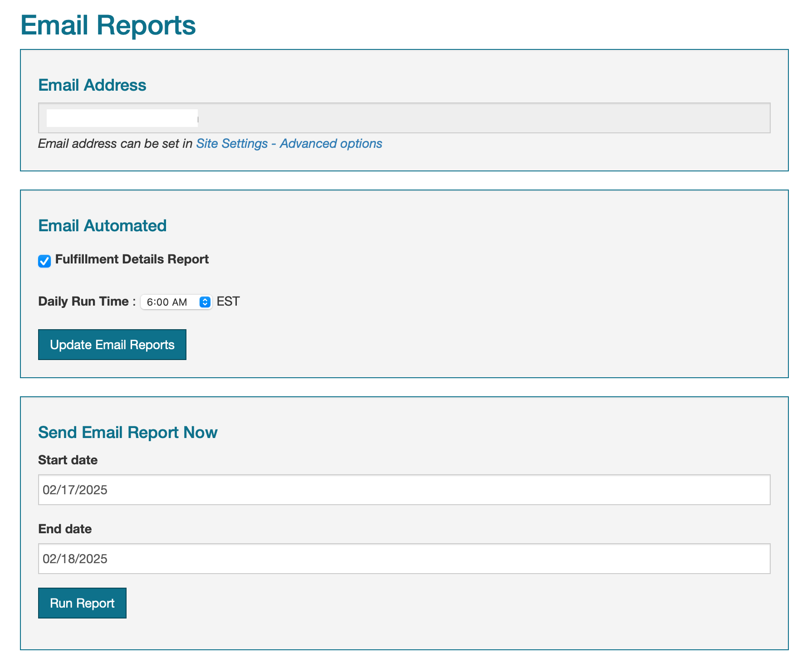Click the Run Report button
812x672 pixels.
(x=82, y=603)
